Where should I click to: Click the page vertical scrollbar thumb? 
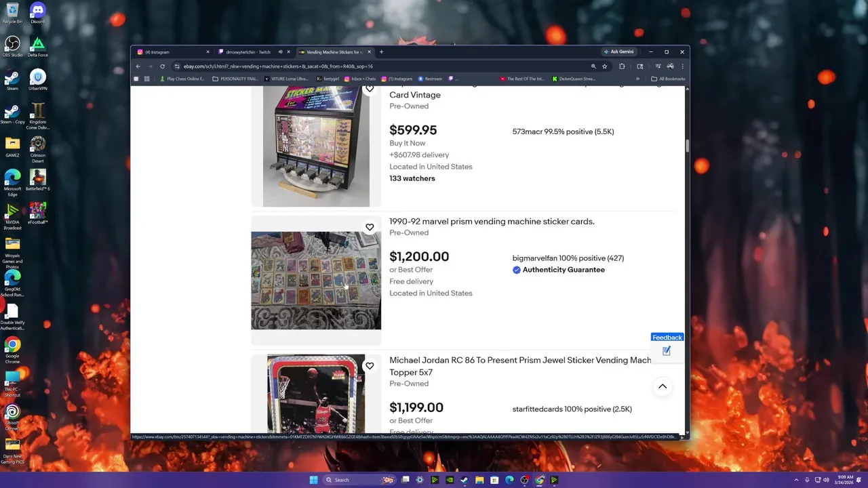point(687,146)
